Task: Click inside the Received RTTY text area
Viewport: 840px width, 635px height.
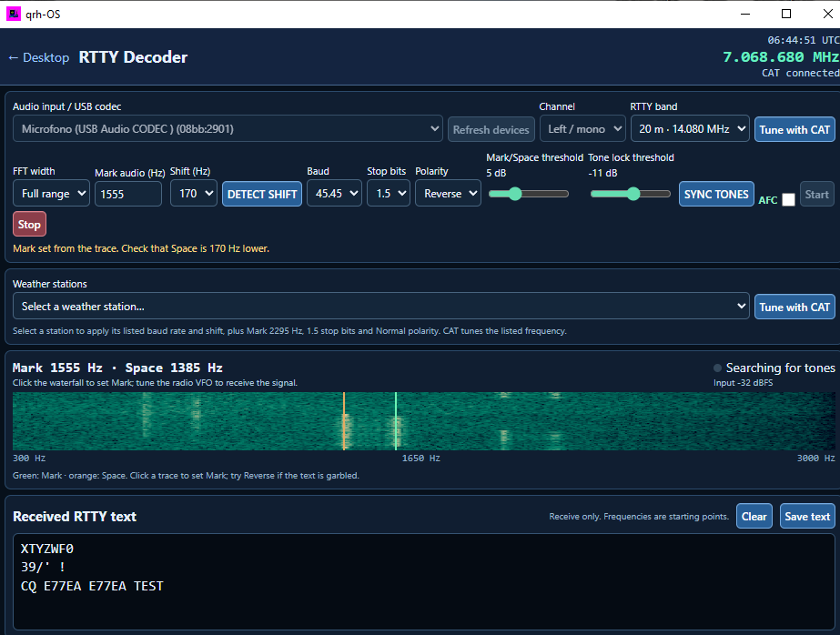Action: pos(424,581)
